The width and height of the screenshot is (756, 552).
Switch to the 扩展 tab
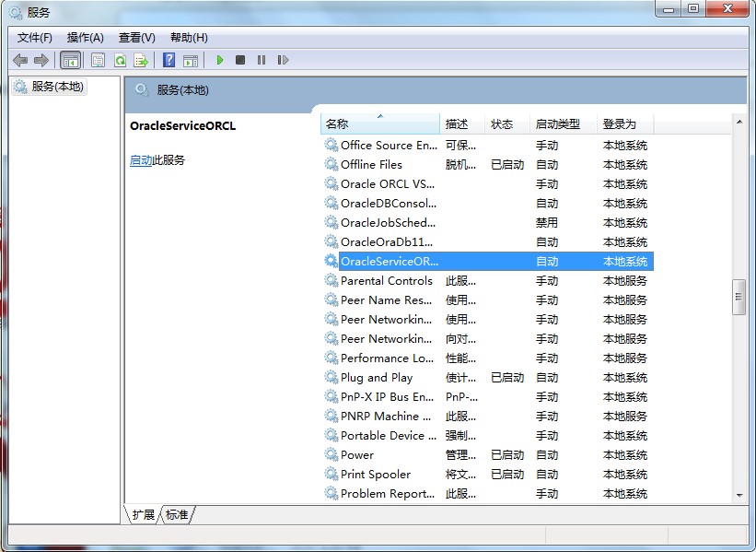(144, 515)
